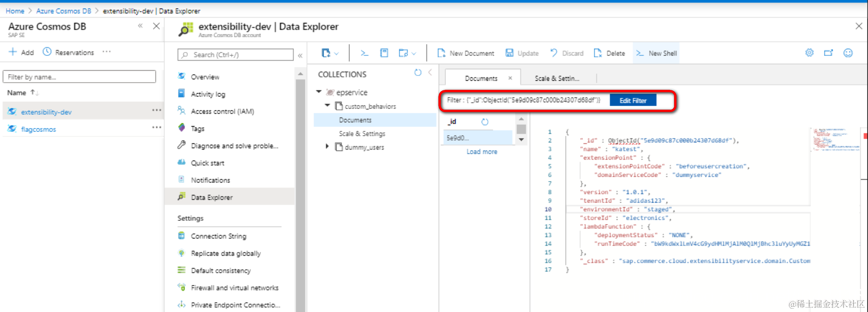Expand the dummy_users collection
The width and height of the screenshot is (868, 312).
(x=327, y=146)
